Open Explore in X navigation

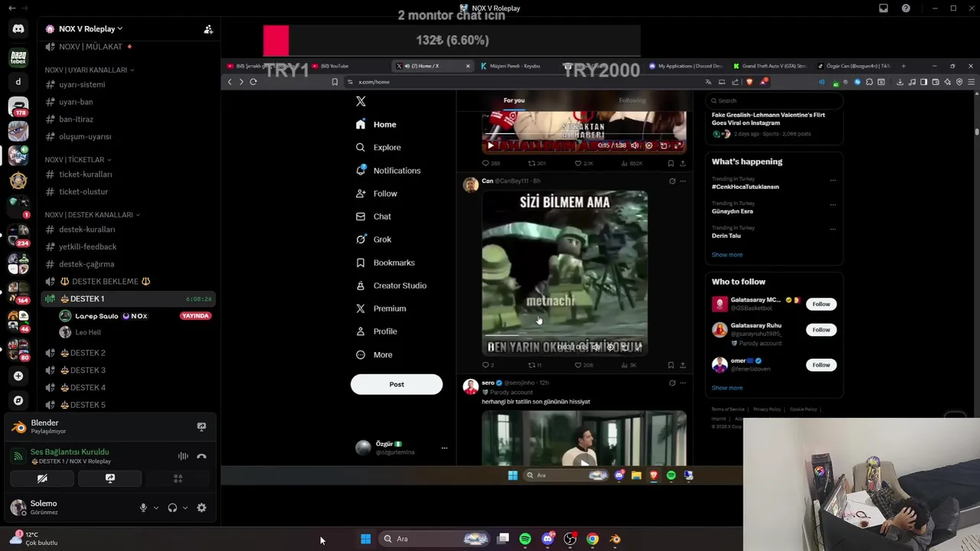[378, 148]
